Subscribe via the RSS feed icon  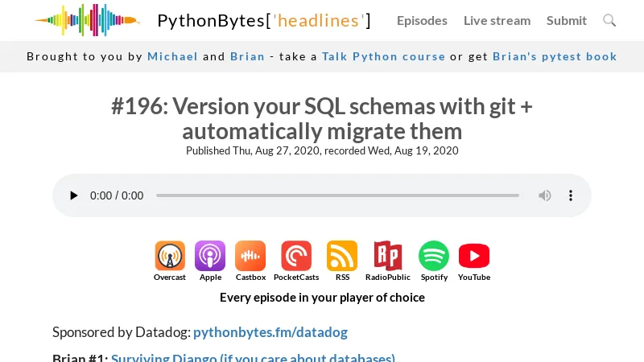click(x=342, y=257)
